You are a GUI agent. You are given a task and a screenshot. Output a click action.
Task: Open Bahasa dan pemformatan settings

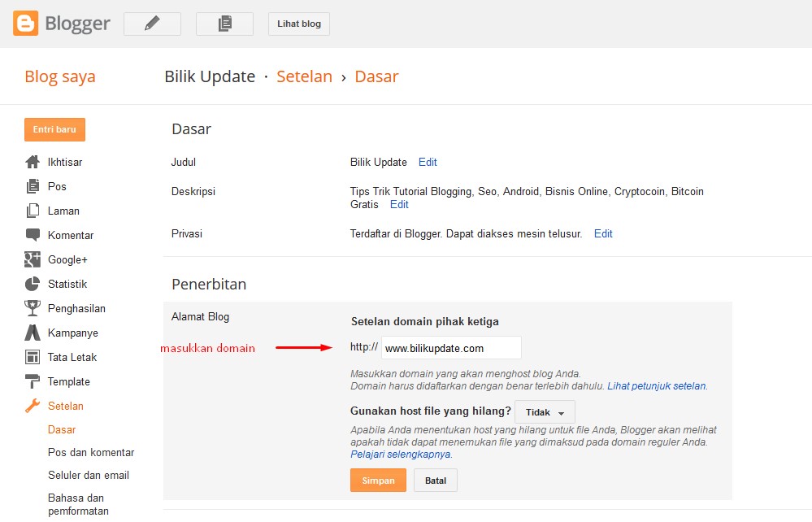click(78, 504)
